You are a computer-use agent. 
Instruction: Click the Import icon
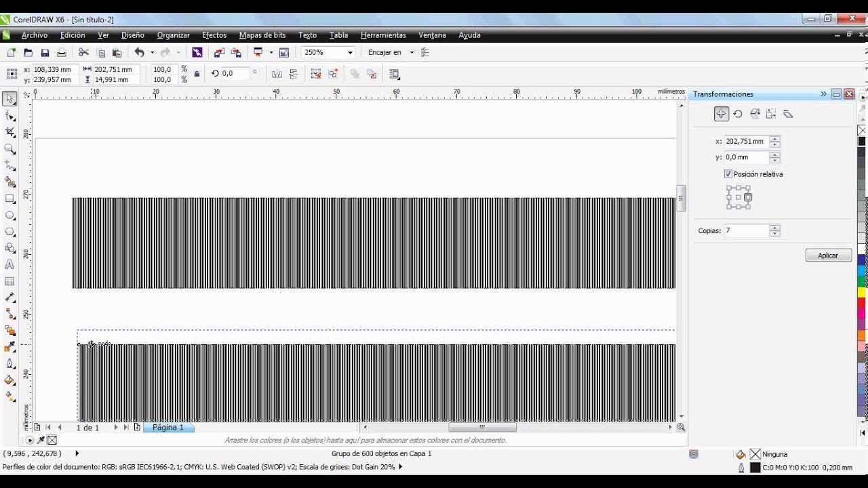pos(219,52)
